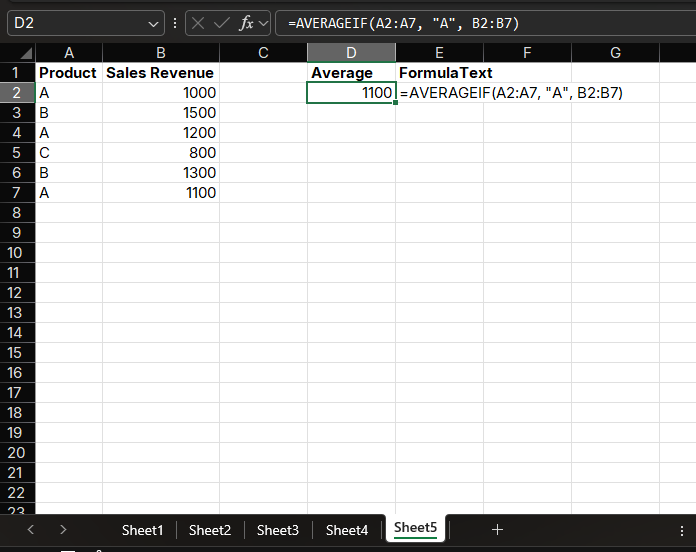Image resolution: width=696 pixels, height=552 pixels.
Task: Open sheet tab bar options dots
Action: pyautogui.click(x=682, y=530)
